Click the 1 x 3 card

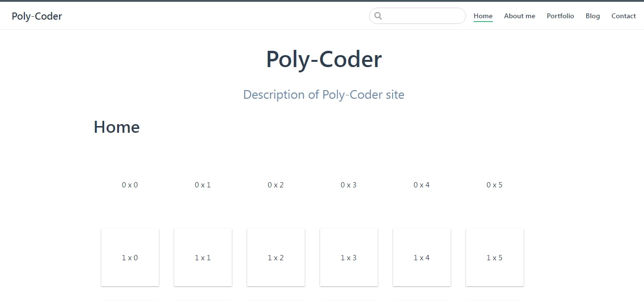(348, 257)
